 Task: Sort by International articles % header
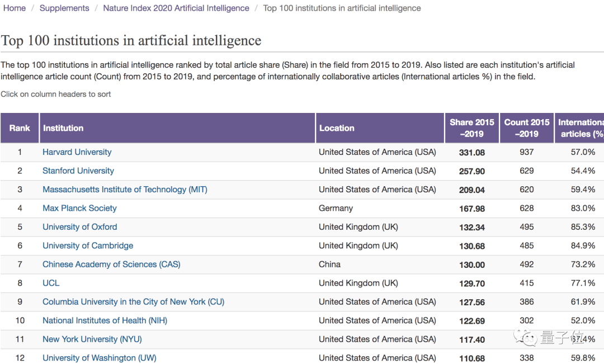point(581,128)
